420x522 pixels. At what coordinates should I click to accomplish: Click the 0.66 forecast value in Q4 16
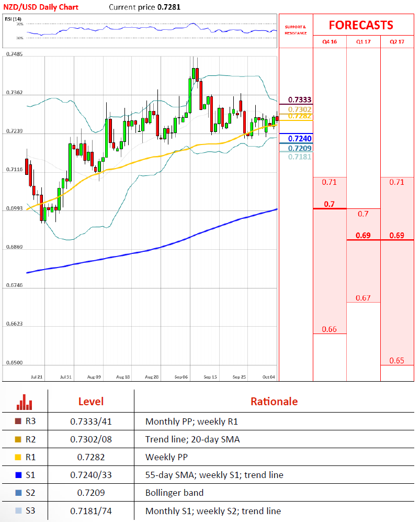pos(330,329)
